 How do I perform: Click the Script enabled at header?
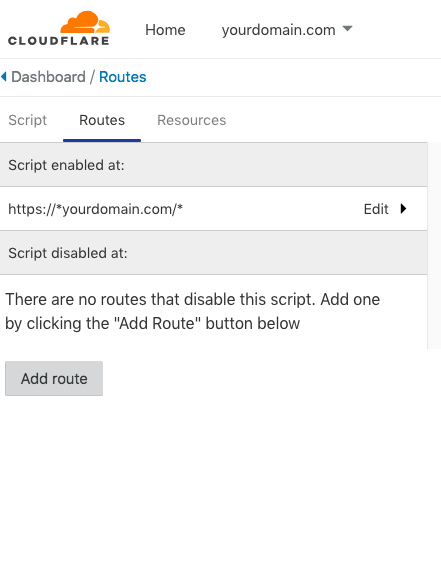pos(213,165)
